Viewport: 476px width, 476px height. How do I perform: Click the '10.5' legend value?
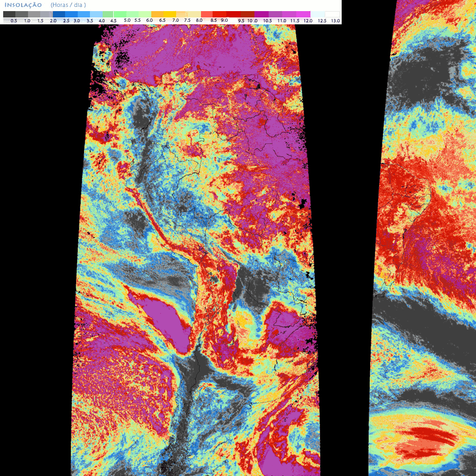(268, 21)
